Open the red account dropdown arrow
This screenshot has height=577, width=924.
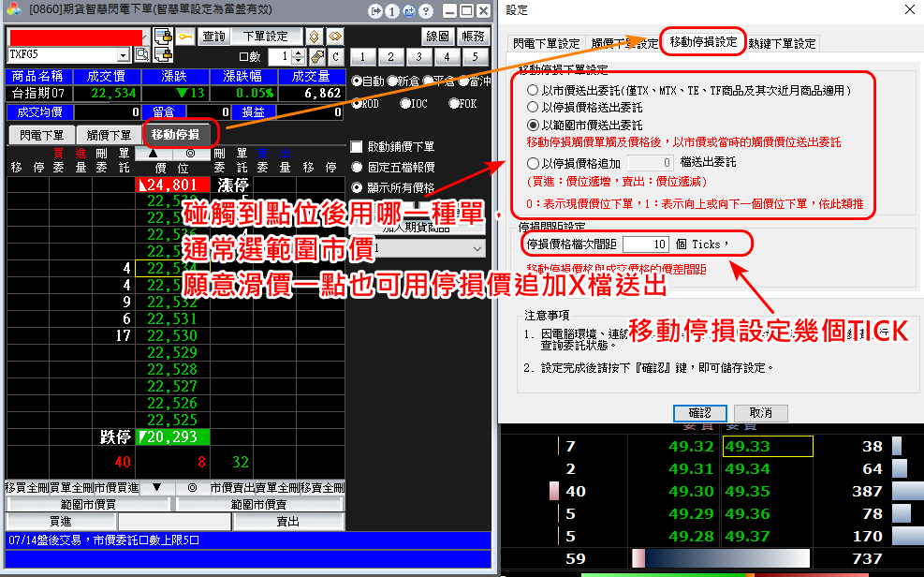pyautogui.click(x=145, y=37)
